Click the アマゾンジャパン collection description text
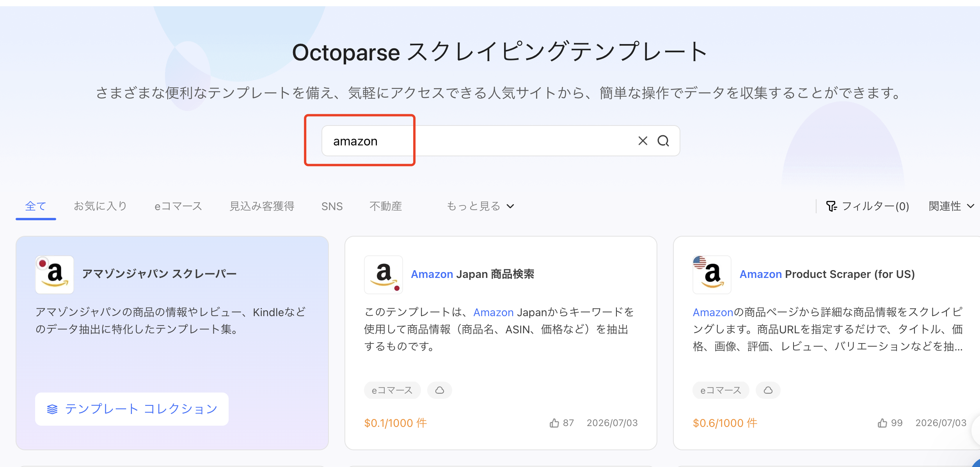Viewport: 980px width, 467px height. (170, 321)
